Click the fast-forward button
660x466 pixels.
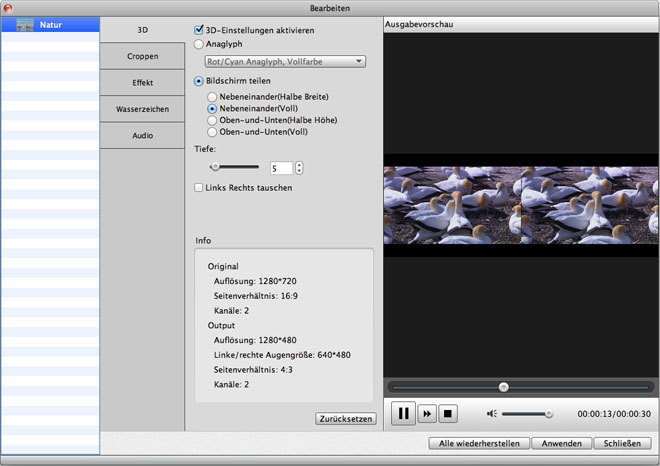point(427,414)
